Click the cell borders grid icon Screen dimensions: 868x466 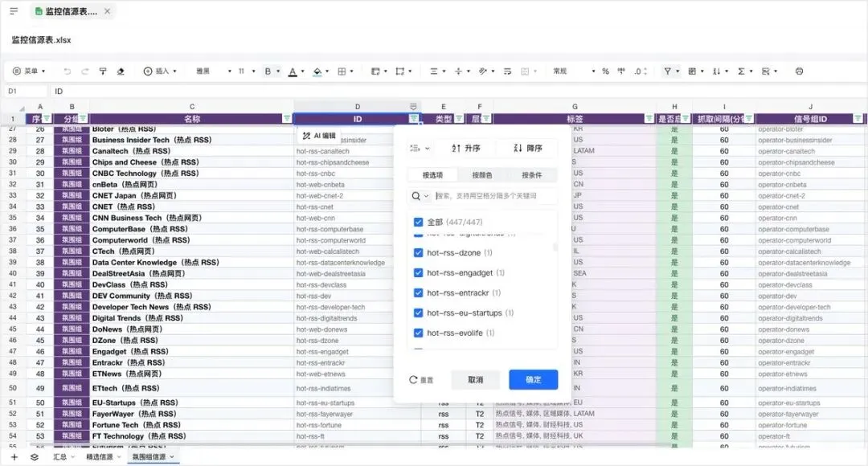[x=342, y=72]
